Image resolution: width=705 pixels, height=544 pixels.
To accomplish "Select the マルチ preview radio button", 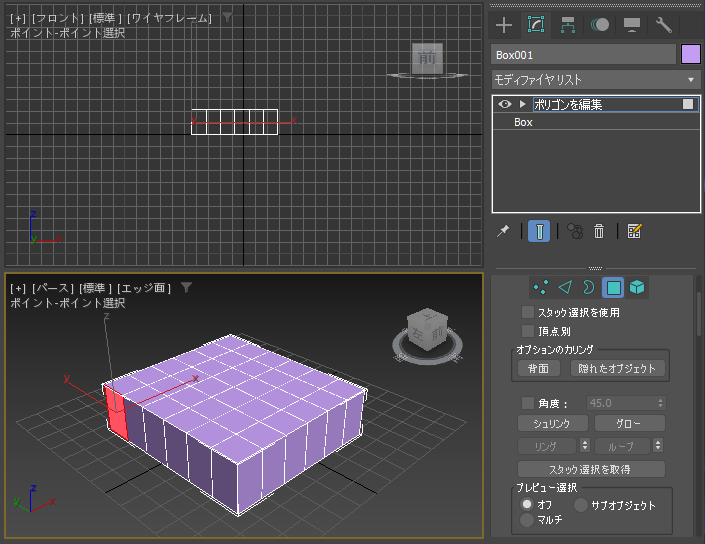I will click(x=527, y=520).
